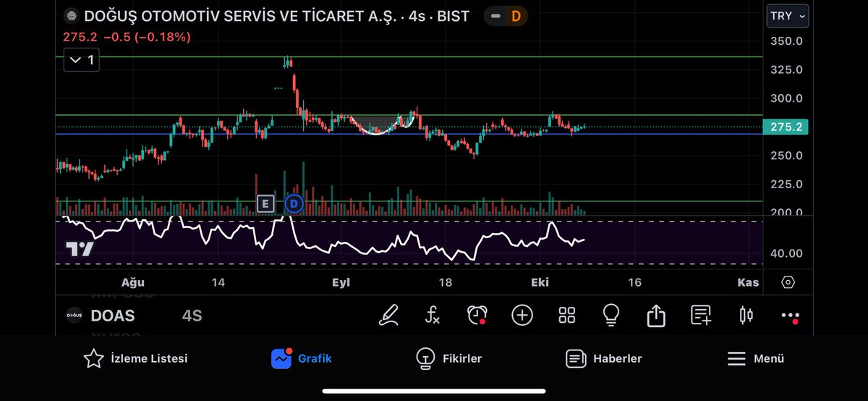
Task: Open the Fikirler tab
Action: [448, 358]
